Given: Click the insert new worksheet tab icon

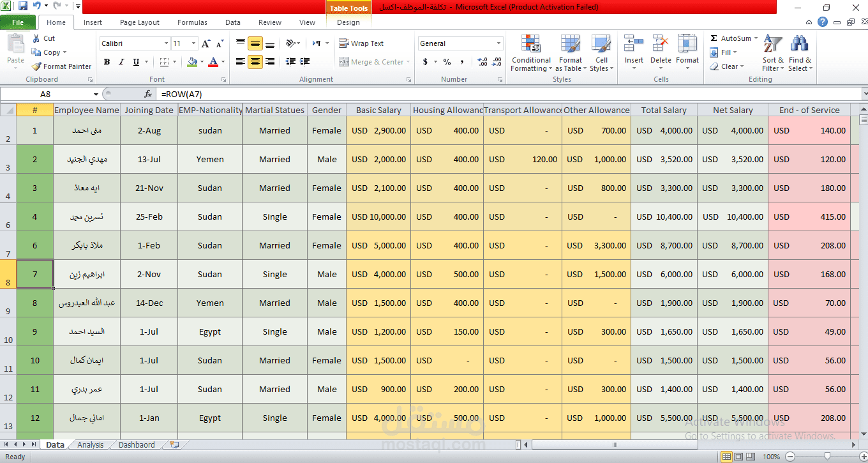Looking at the screenshot, I should pyautogui.click(x=174, y=444).
